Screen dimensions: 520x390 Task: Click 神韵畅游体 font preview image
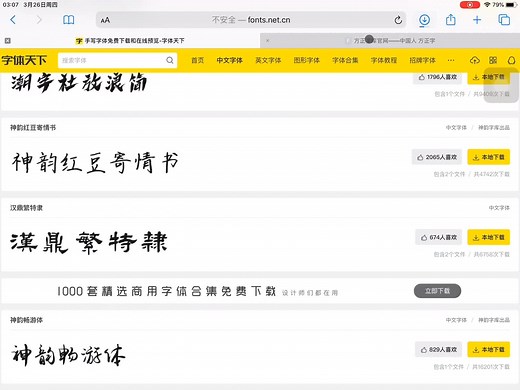pyautogui.click(x=68, y=355)
